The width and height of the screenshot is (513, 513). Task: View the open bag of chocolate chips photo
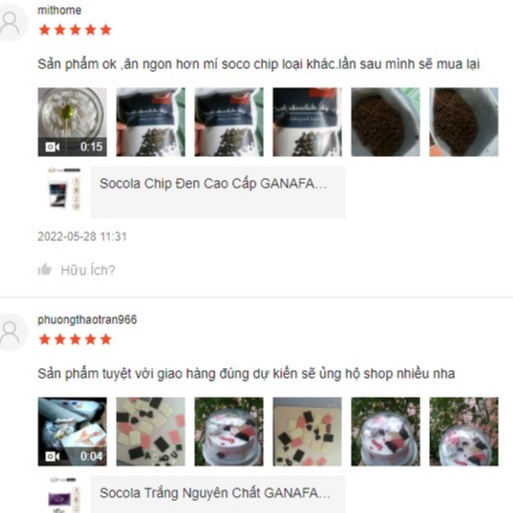386,122
